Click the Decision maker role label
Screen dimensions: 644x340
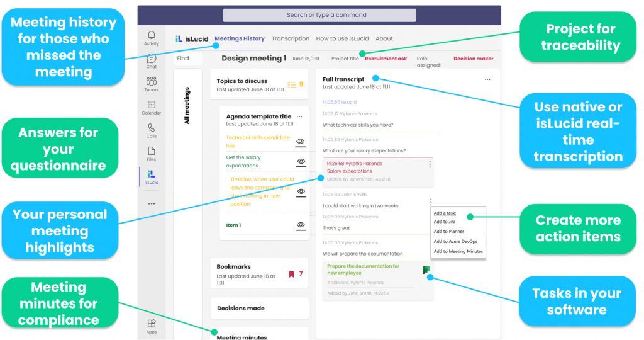(473, 59)
